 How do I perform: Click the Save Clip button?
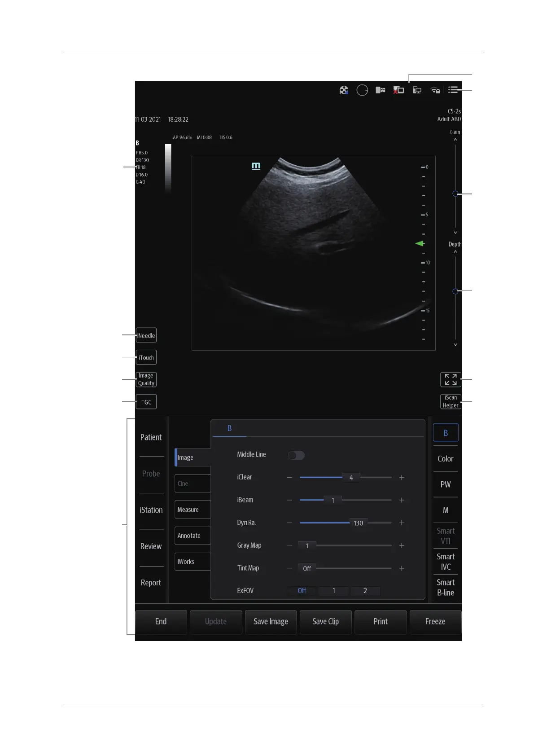coord(325,622)
